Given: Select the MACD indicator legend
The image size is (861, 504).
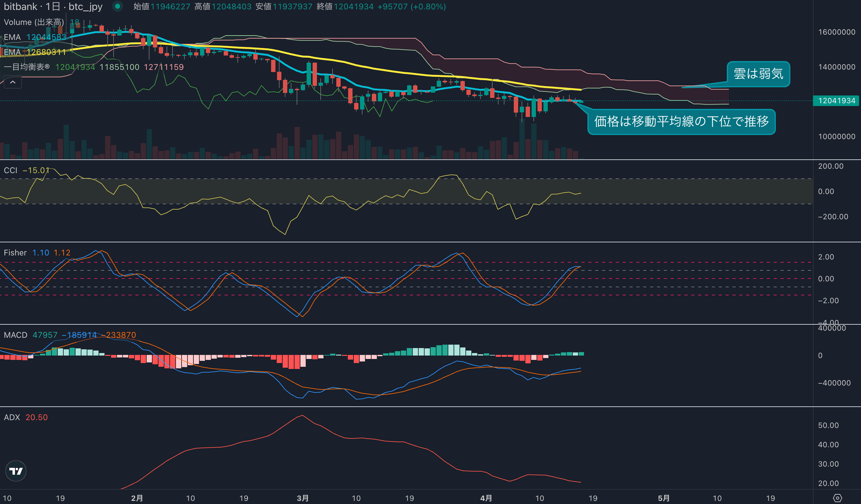Looking at the screenshot, I should coord(15,335).
